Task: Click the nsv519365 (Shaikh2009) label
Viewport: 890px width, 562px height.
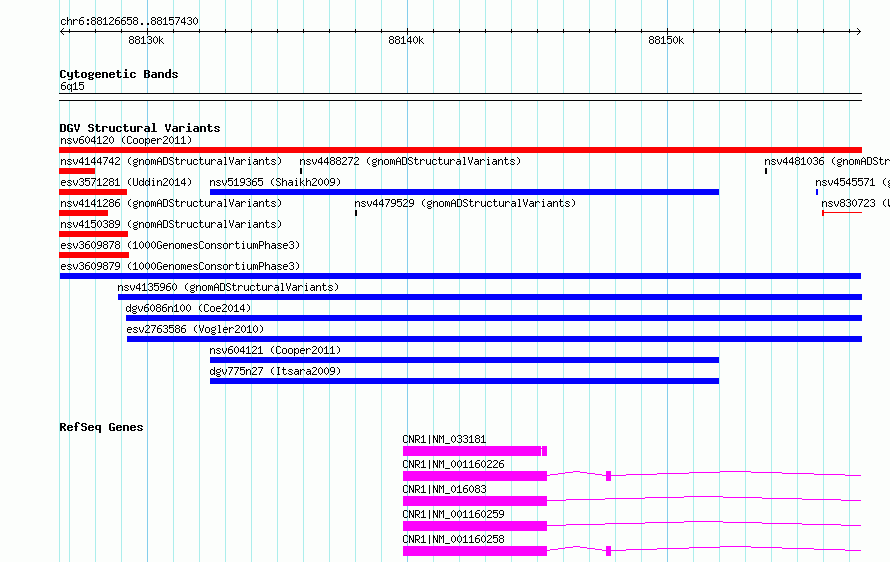Action: 275,182
